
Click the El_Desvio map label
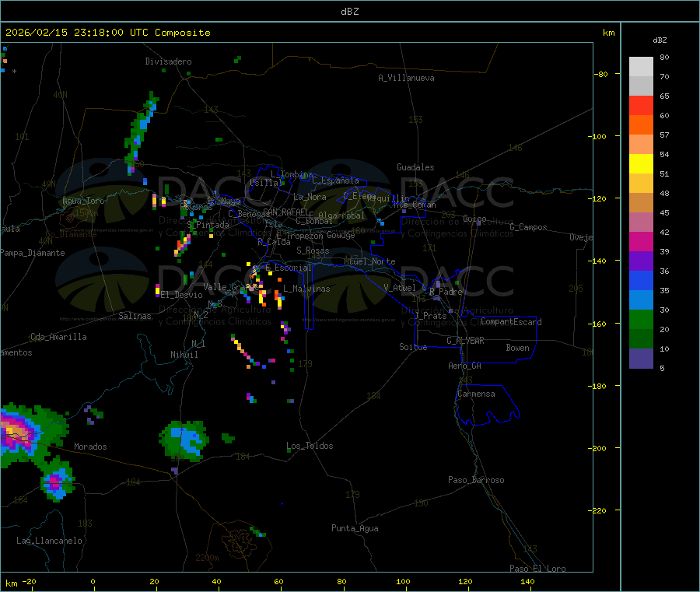pyautogui.click(x=182, y=295)
